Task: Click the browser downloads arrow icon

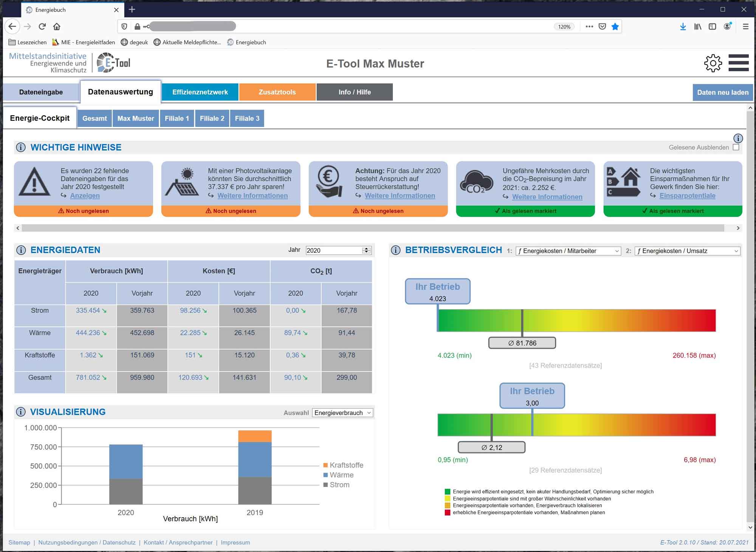Action: tap(683, 26)
